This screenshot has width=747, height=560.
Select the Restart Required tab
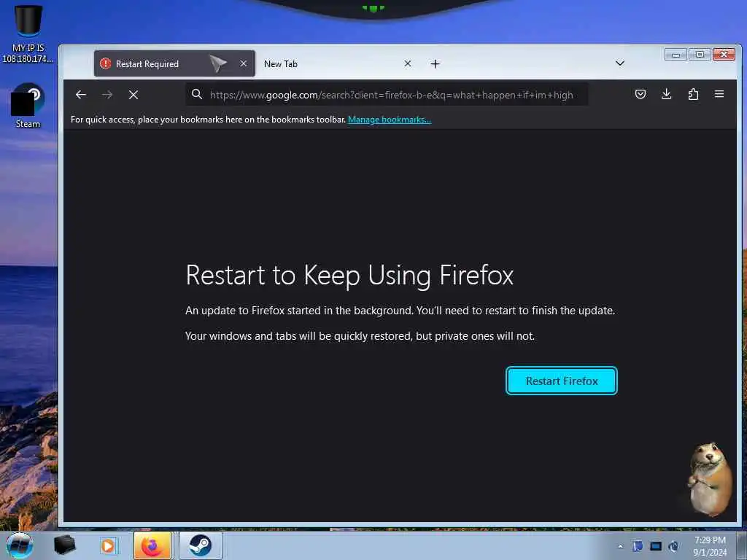[174, 63]
